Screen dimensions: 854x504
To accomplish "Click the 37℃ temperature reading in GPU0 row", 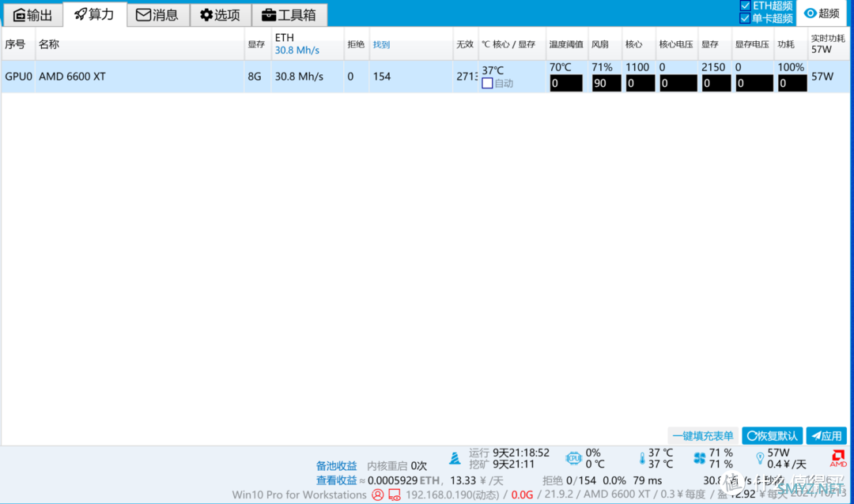I will pyautogui.click(x=493, y=70).
